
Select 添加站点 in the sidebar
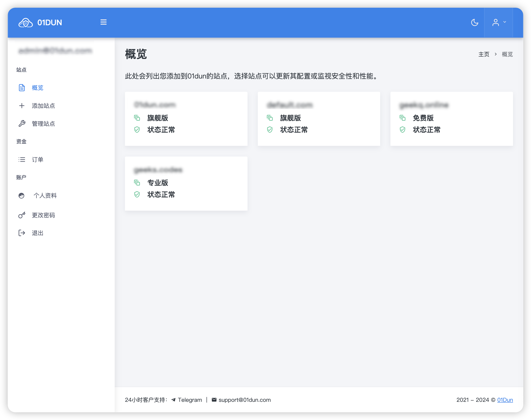coord(43,106)
